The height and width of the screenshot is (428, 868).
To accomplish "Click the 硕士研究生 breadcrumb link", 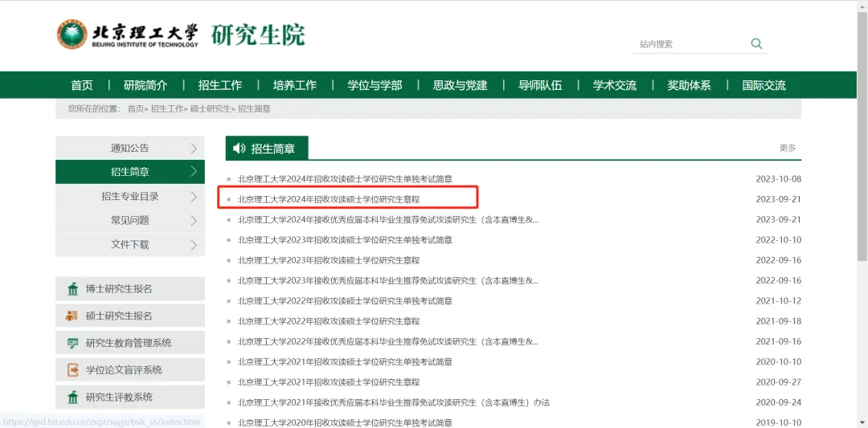I will click(x=211, y=109).
